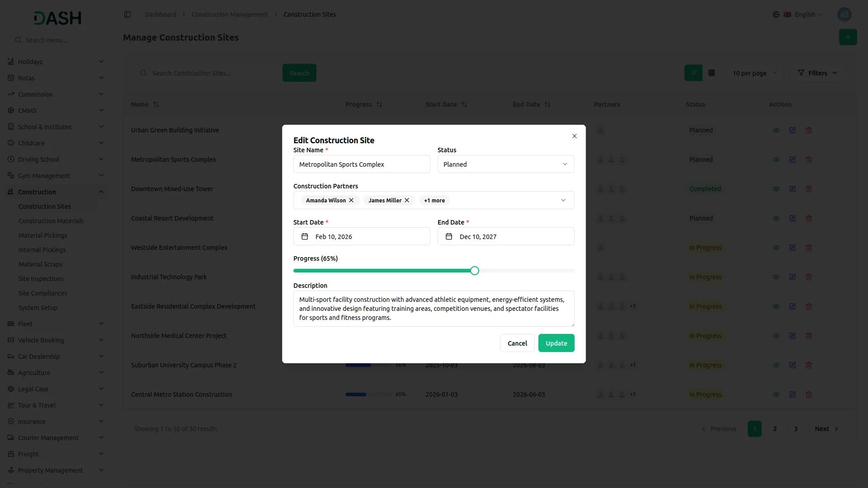Open the Start Date calendar picker icon
868x488 pixels.
click(x=305, y=236)
